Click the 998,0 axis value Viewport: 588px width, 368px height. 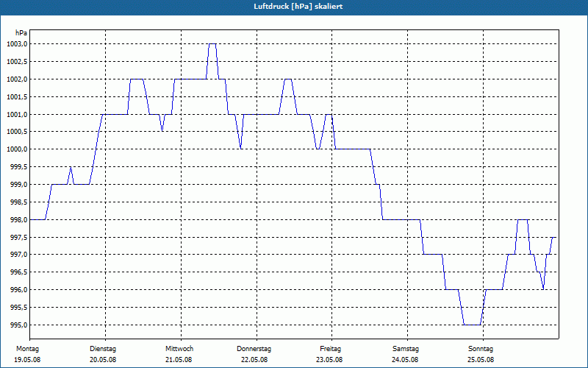pyautogui.click(x=18, y=219)
